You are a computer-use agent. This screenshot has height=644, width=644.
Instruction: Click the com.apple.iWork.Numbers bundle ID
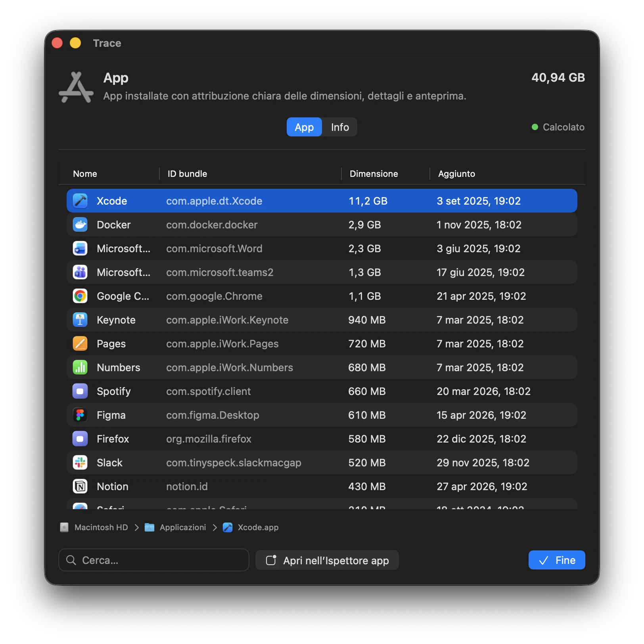pos(230,368)
